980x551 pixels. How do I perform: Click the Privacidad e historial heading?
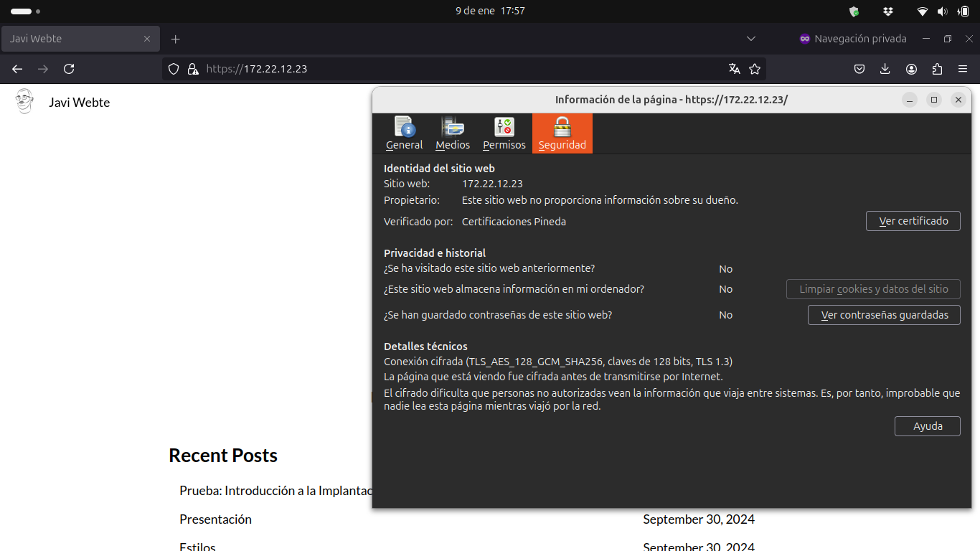[435, 253]
